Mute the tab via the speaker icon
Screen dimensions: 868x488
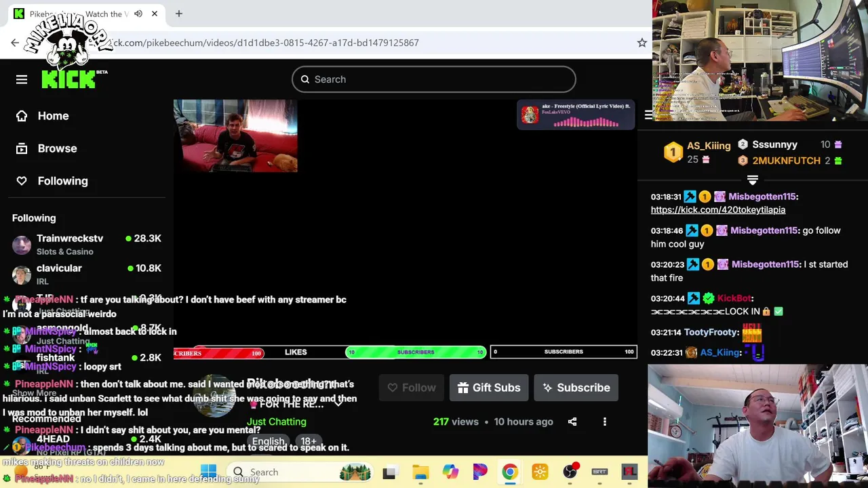click(138, 14)
